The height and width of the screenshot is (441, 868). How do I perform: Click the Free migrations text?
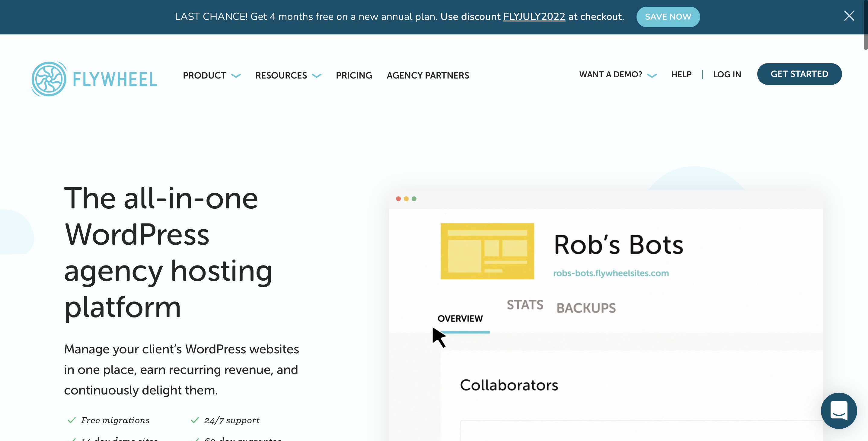pyautogui.click(x=115, y=420)
